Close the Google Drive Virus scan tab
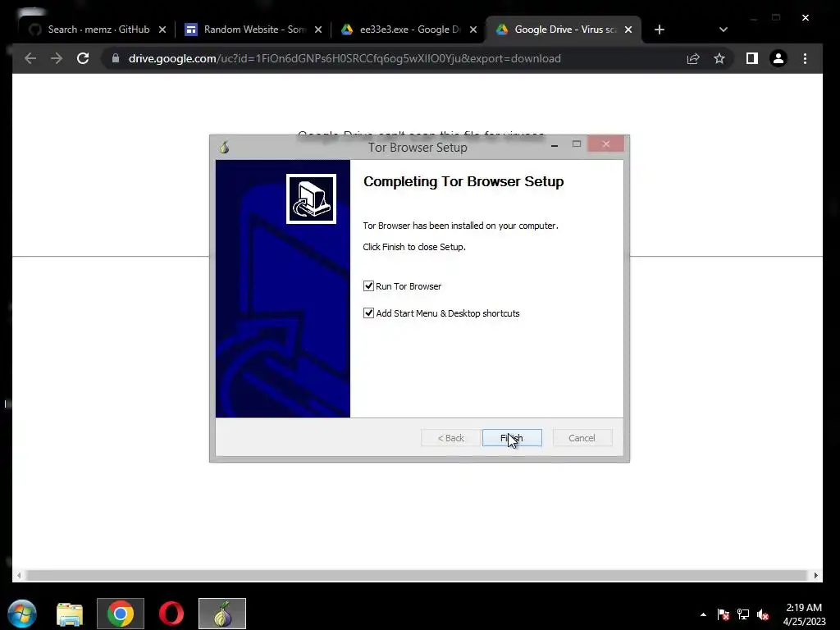Screen dimensions: 840x630 (x=628, y=30)
